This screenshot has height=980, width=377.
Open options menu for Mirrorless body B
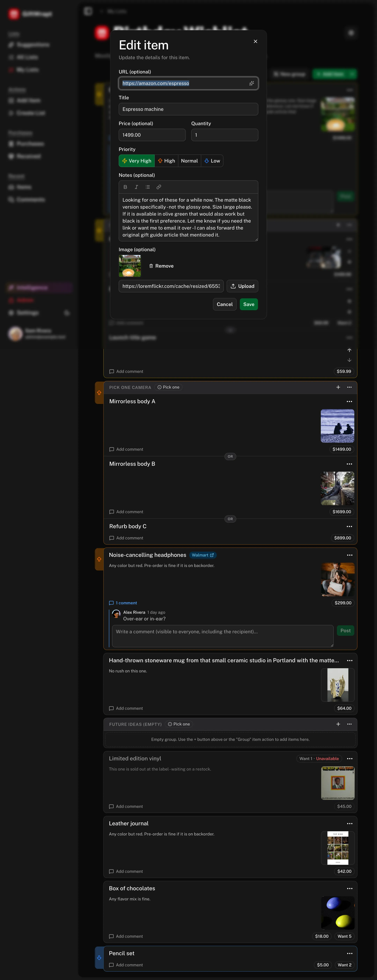coord(349,464)
